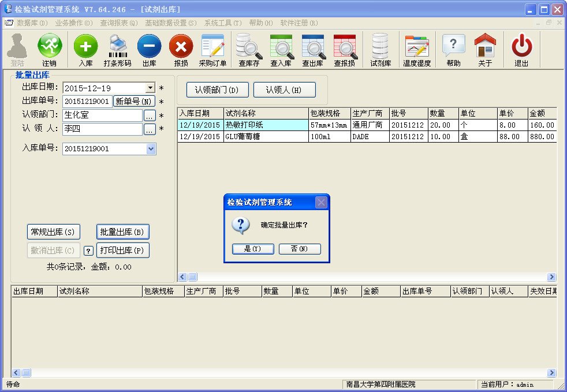Cancel batch stock-out with 否(N)
The height and width of the screenshot is (392, 567).
pyautogui.click(x=300, y=249)
